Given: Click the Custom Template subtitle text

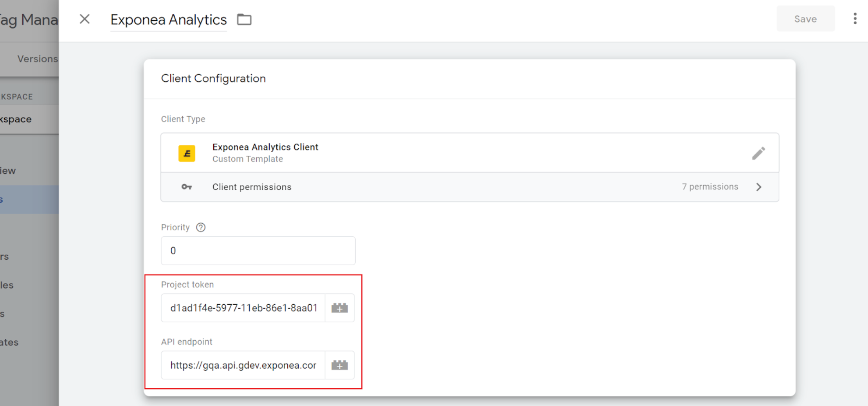Looking at the screenshot, I should point(248,159).
